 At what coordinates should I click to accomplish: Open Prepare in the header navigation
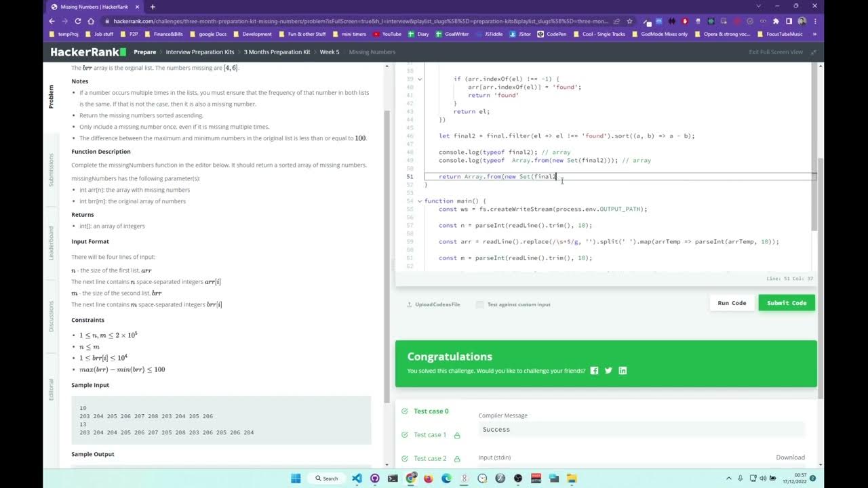point(145,52)
